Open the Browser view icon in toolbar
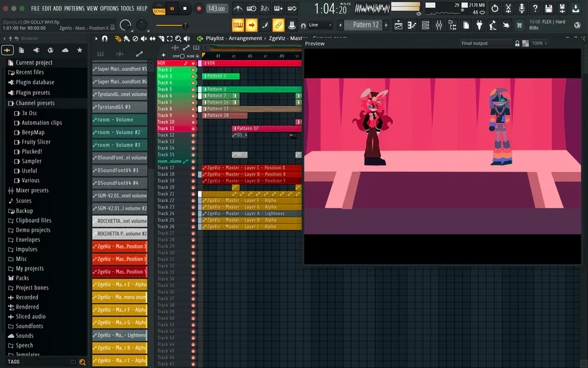 452,25
